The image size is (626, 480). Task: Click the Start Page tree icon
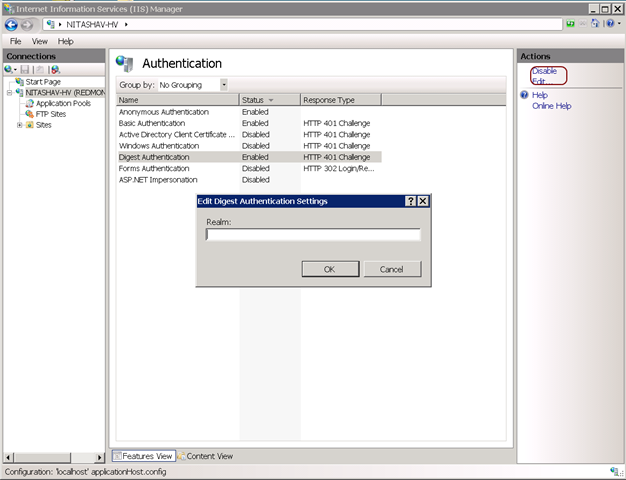(x=20, y=81)
